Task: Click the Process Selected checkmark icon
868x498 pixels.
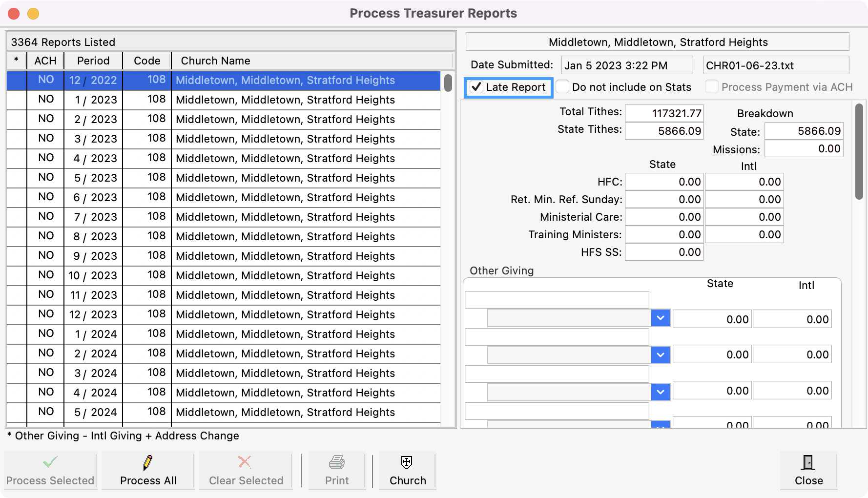Action: [x=49, y=461]
